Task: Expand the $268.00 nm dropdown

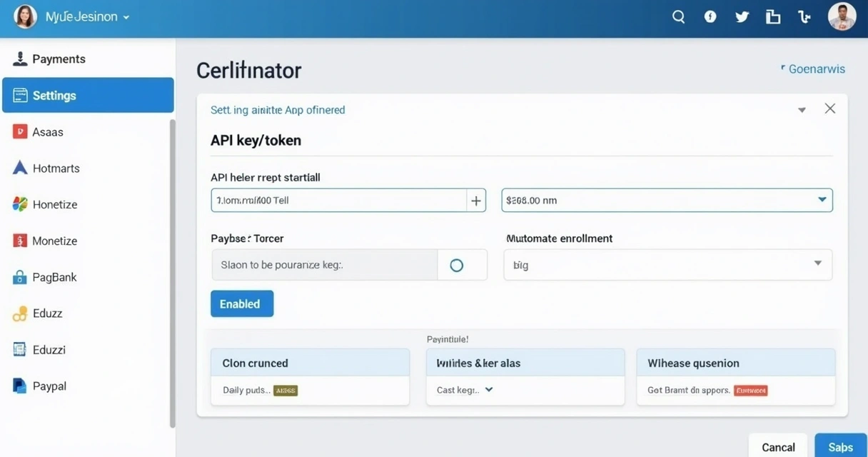Action: 667,200
